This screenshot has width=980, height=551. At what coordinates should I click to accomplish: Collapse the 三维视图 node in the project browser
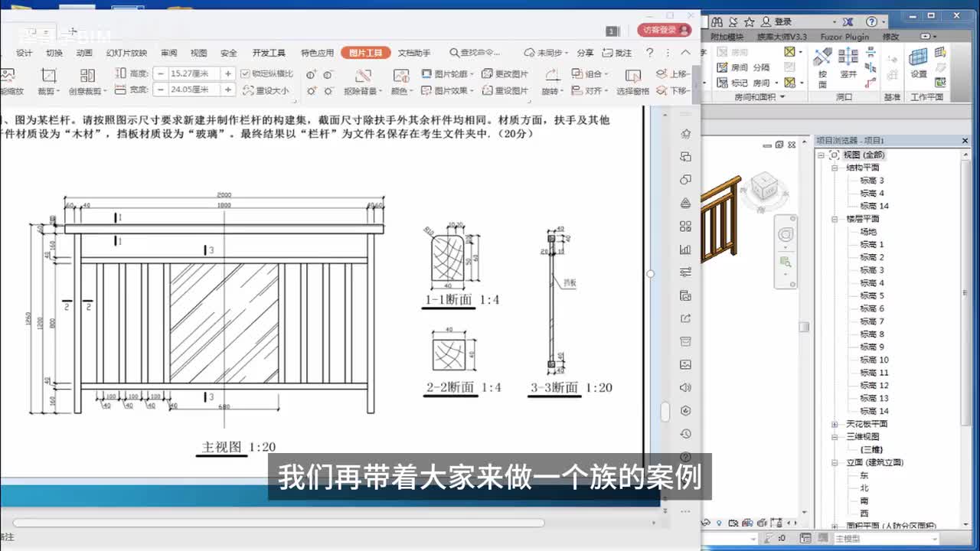[x=835, y=437]
